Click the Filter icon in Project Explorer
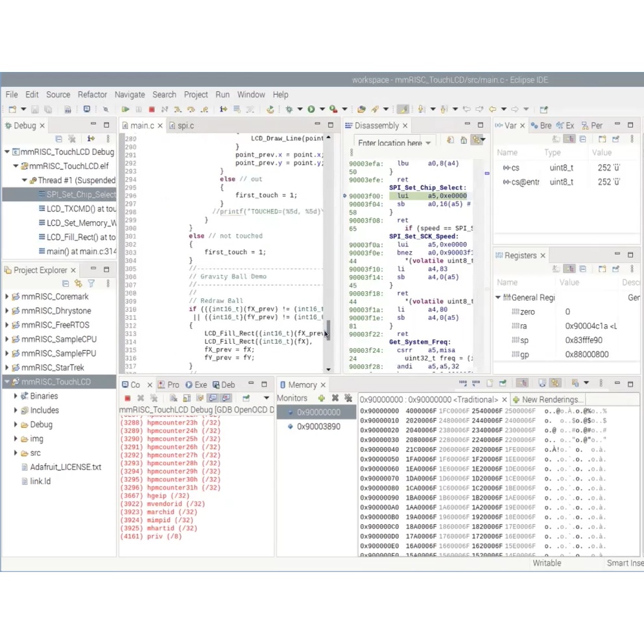Image resolution: width=644 pixels, height=644 pixels. [x=91, y=283]
